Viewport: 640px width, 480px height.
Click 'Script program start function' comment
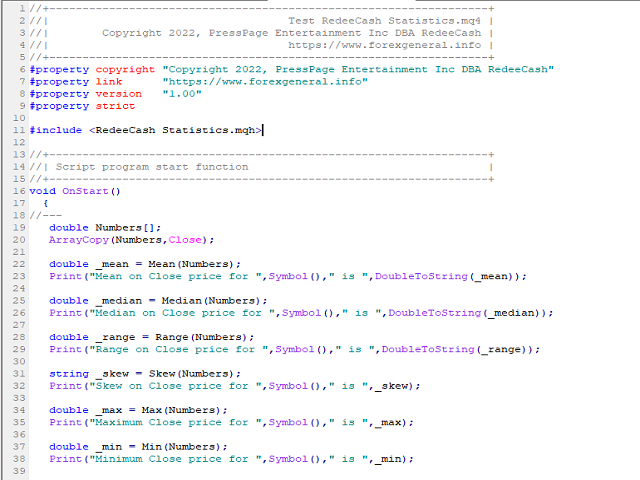pos(152,167)
